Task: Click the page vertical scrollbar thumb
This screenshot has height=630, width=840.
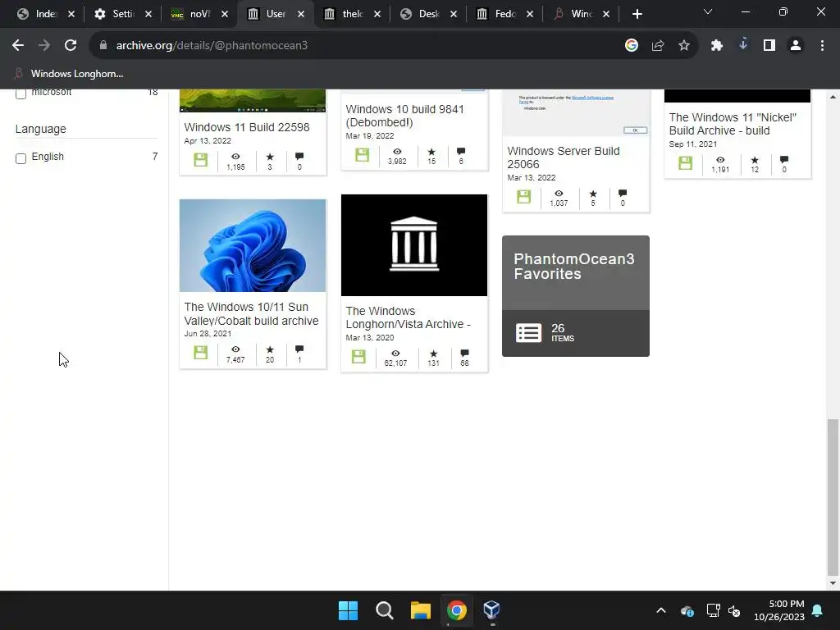Action: point(833,496)
